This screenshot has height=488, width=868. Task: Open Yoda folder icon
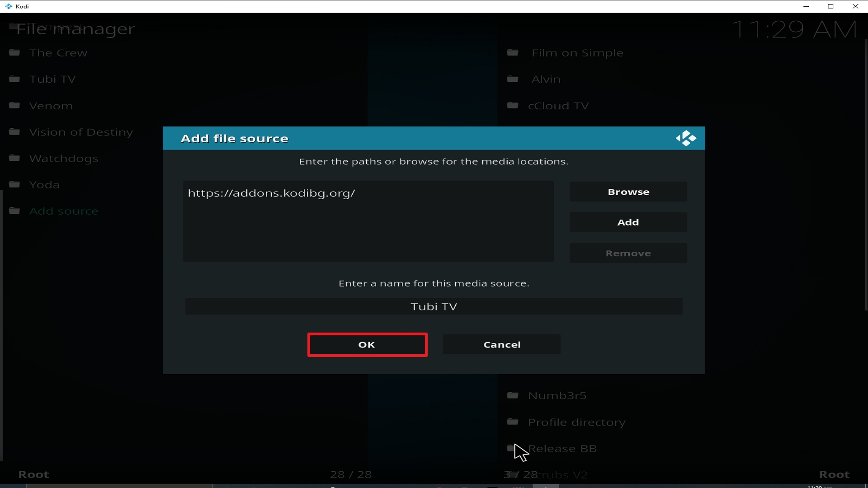pos(14,184)
